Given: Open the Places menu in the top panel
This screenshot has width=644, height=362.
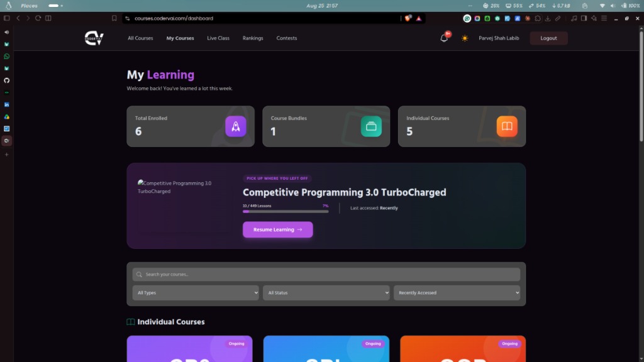Looking at the screenshot, I should coord(29,6).
